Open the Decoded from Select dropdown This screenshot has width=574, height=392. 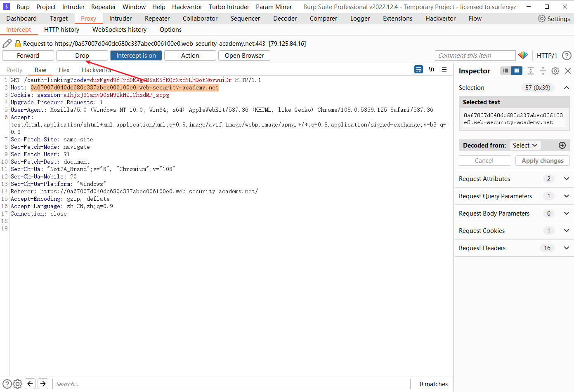(525, 145)
